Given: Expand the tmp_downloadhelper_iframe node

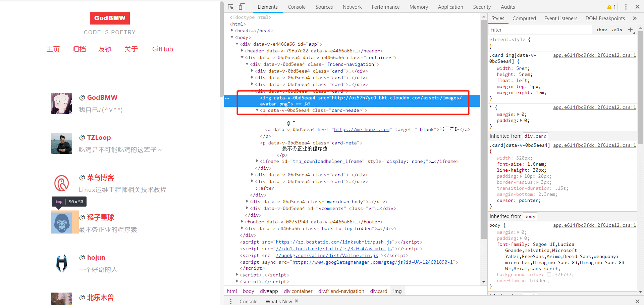Looking at the screenshot, I should (x=257, y=161).
